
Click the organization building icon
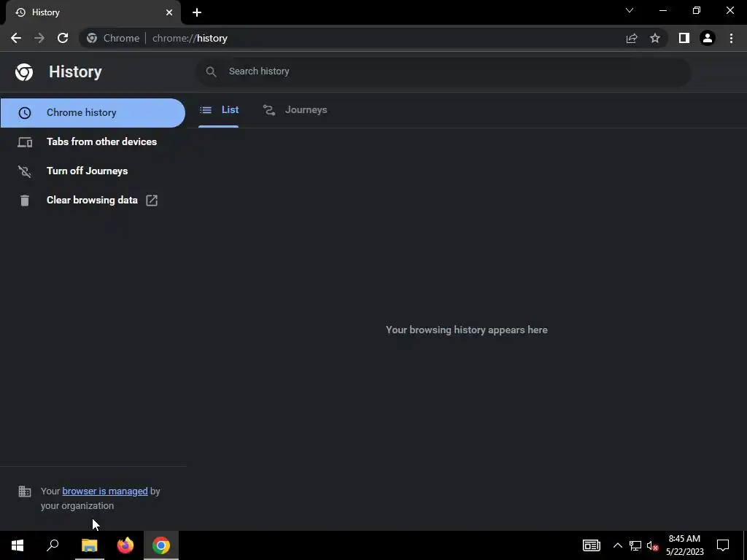[x=25, y=491]
